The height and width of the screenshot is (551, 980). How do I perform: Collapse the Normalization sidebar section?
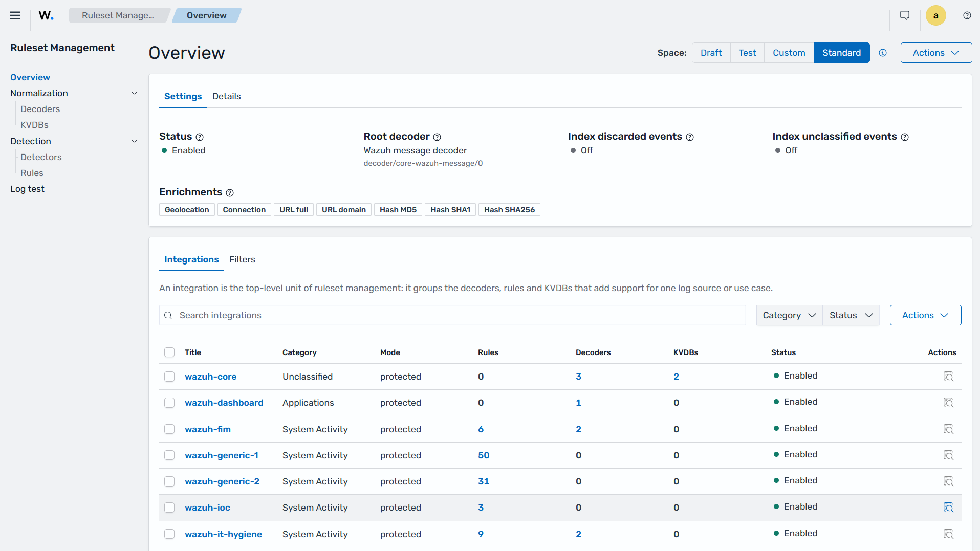tap(135, 93)
